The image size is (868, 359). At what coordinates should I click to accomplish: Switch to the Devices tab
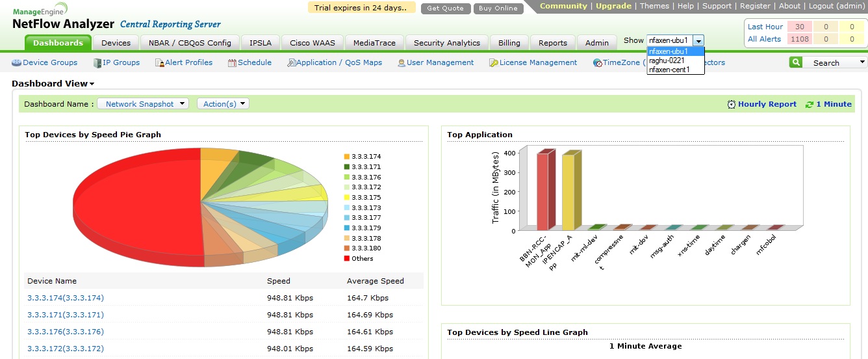pos(116,43)
